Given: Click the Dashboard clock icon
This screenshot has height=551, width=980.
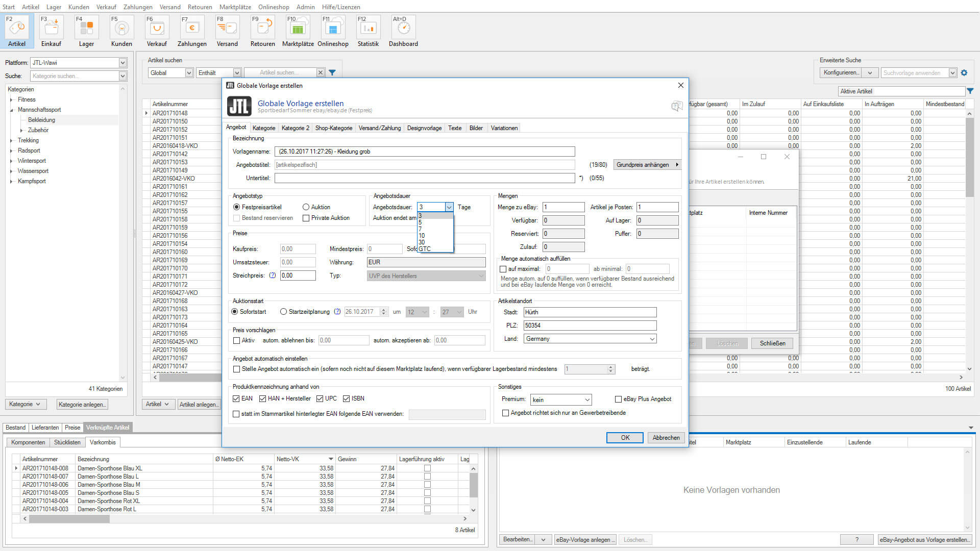Looking at the screenshot, I should (403, 28).
